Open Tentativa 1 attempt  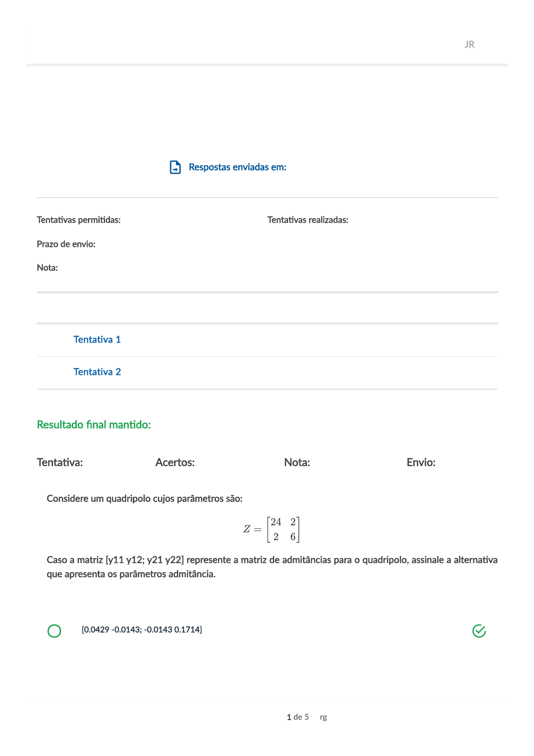(x=97, y=339)
